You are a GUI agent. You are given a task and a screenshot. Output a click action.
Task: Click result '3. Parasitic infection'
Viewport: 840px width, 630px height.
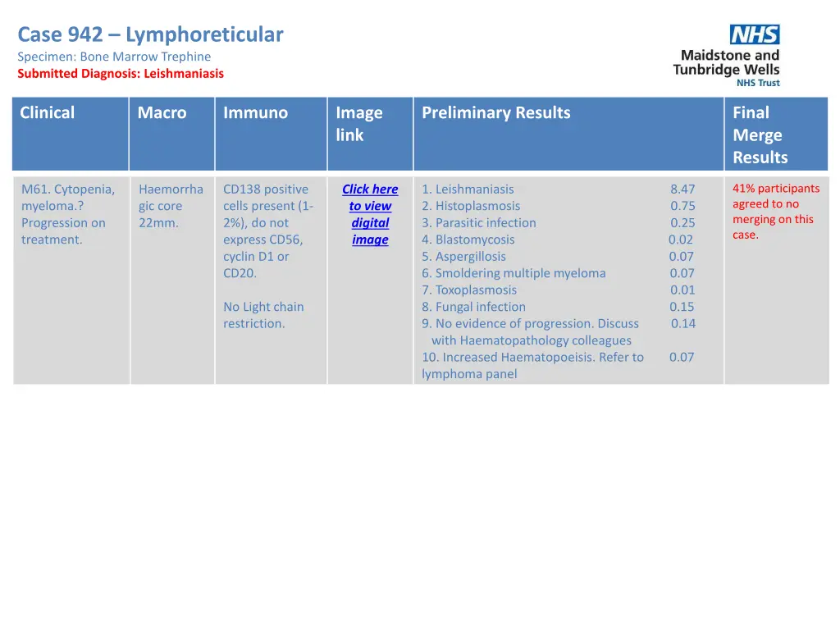click(x=479, y=223)
